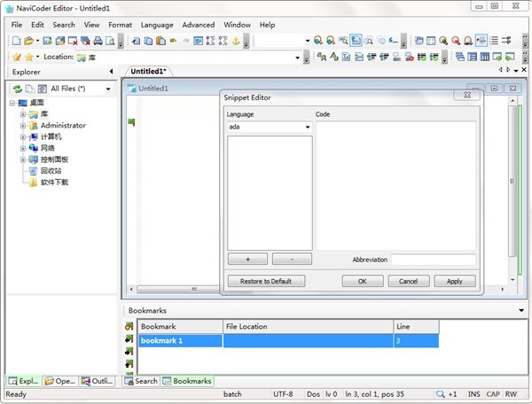532x404 pixels.
Task: Click the editor vertical scrollbar thumb
Action: pos(512,181)
